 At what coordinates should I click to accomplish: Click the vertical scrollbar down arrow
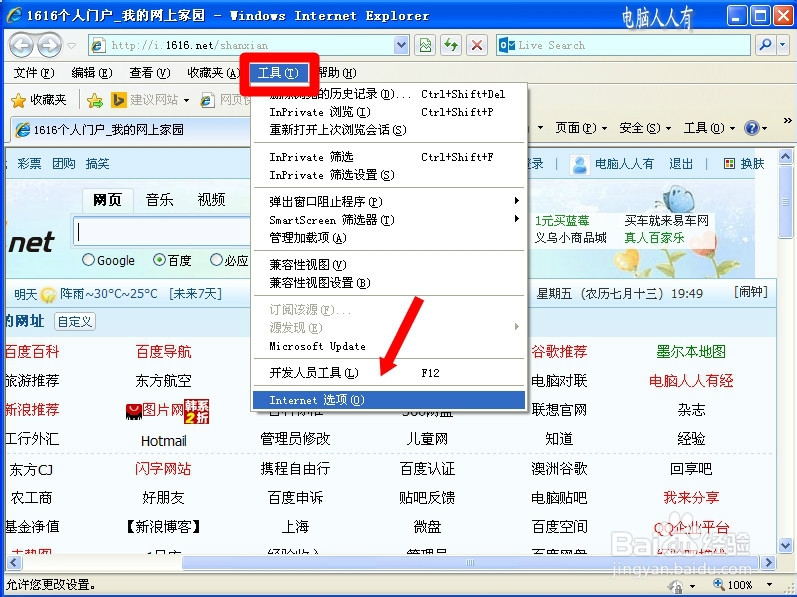coord(786,545)
